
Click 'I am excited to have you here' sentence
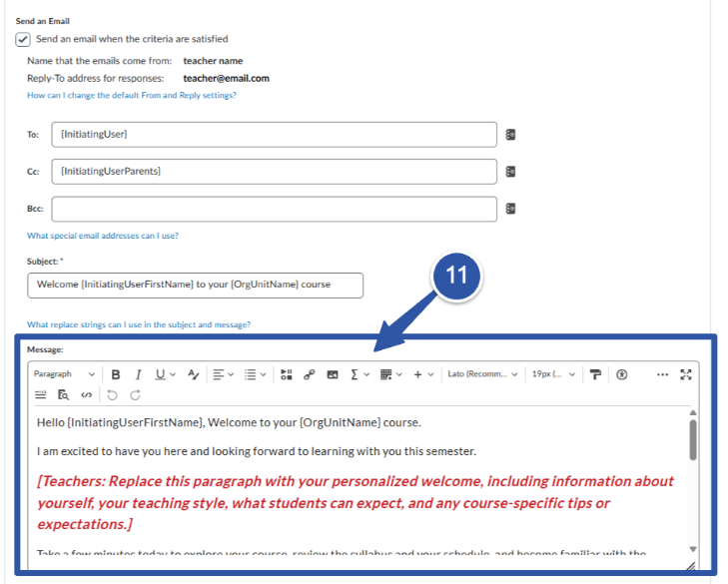click(257, 451)
